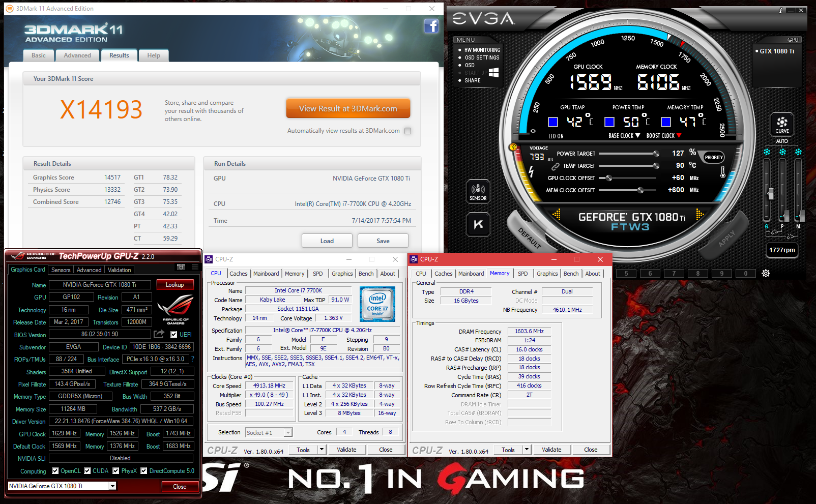The width and height of the screenshot is (816, 504).
Task: Toggle the link icon beside Temp Target
Action: (x=555, y=166)
